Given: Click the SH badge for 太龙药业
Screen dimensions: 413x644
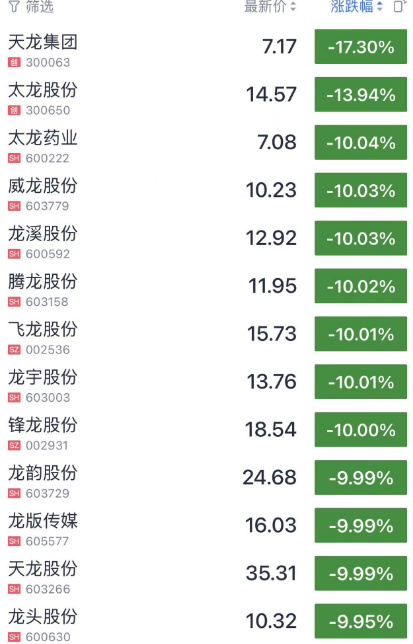Looking at the screenshot, I should [x=14, y=158].
